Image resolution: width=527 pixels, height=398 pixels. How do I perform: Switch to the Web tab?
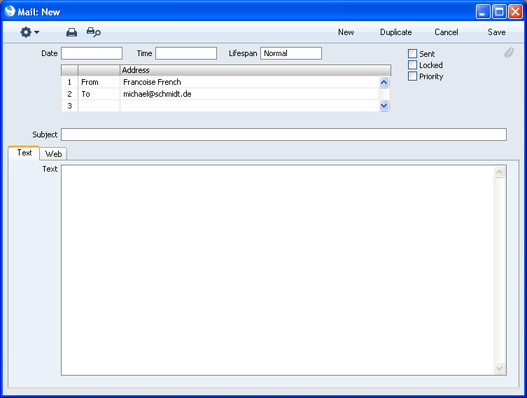click(x=53, y=154)
